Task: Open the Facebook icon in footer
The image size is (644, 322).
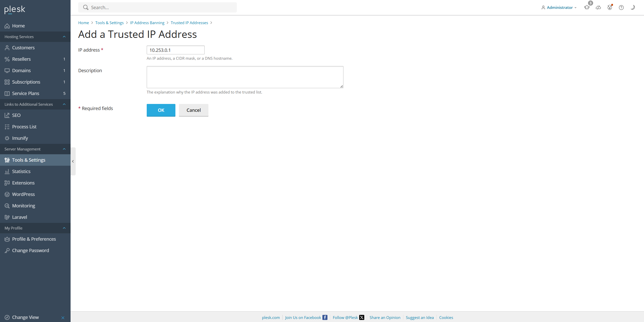Action: point(325,317)
